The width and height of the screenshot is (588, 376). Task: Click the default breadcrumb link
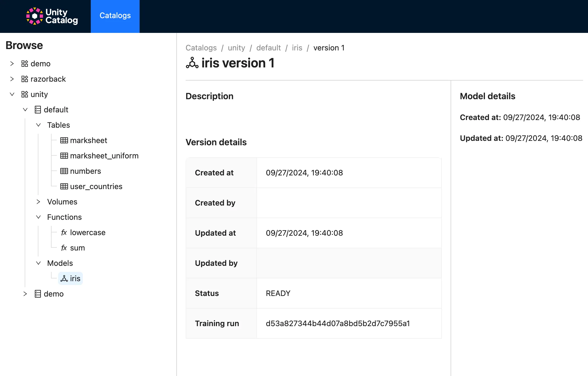click(x=268, y=48)
